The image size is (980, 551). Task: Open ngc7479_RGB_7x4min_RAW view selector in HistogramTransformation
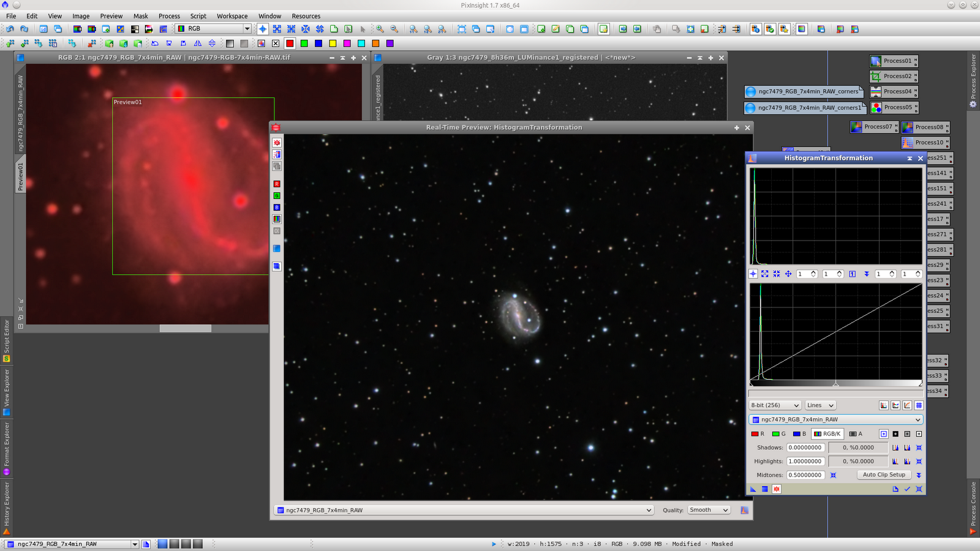pos(836,419)
